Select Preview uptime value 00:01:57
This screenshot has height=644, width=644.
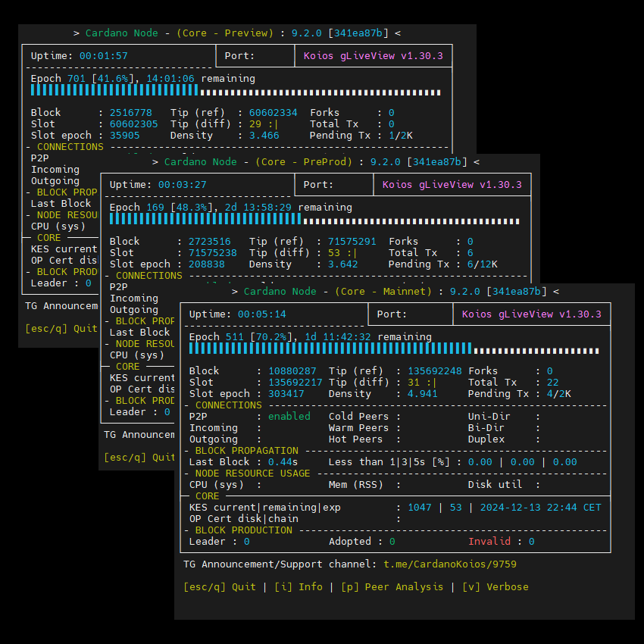point(104,56)
